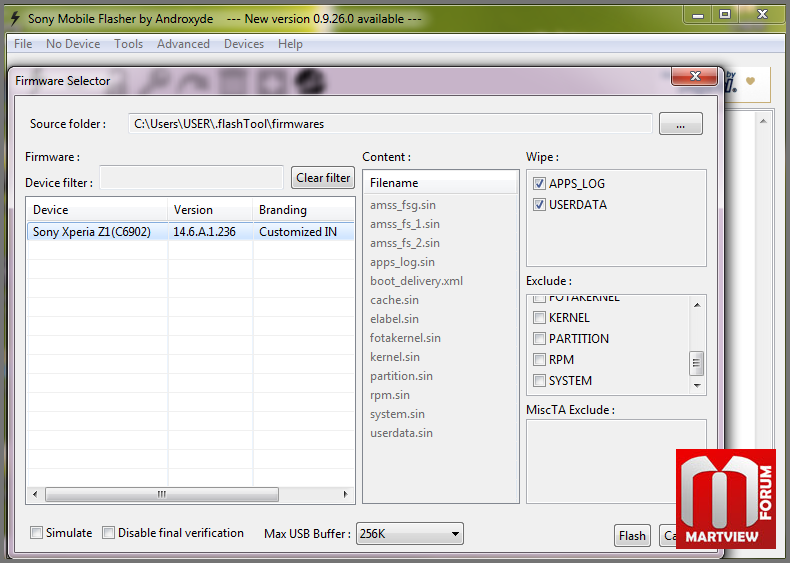Select fotakernel.sin in Content list
The height and width of the screenshot is (563, 790).
(405, 338)
